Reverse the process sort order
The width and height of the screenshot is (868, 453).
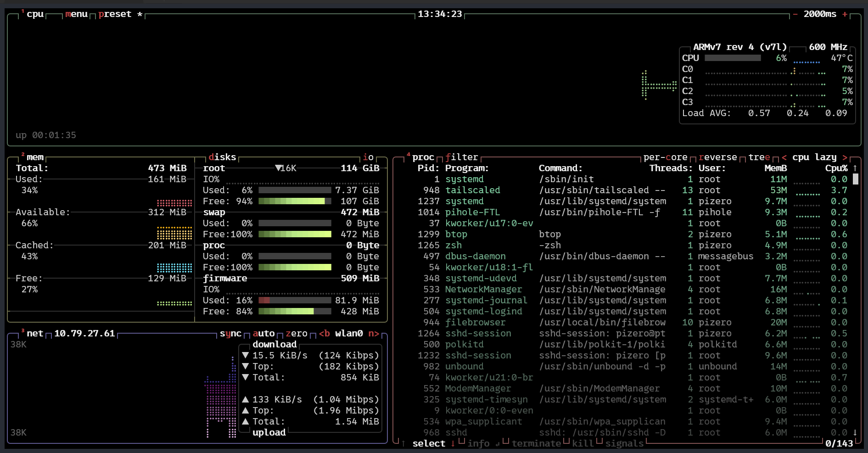coord(717,157)
